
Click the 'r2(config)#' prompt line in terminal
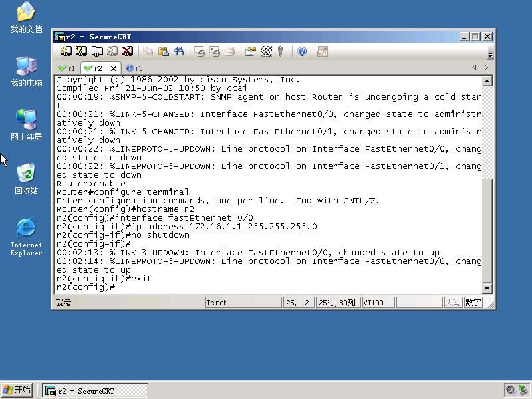pyautogui.click(x=86, y=287)
